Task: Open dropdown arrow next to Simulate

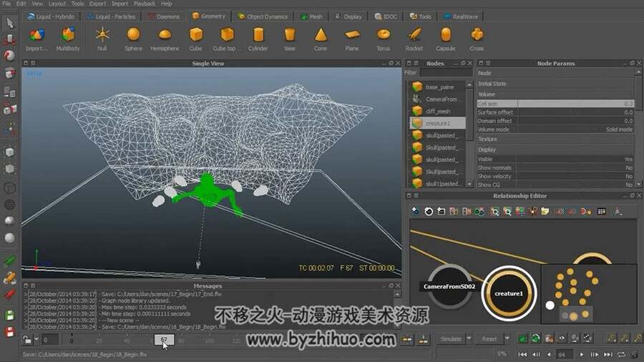Action: point(469,338)
